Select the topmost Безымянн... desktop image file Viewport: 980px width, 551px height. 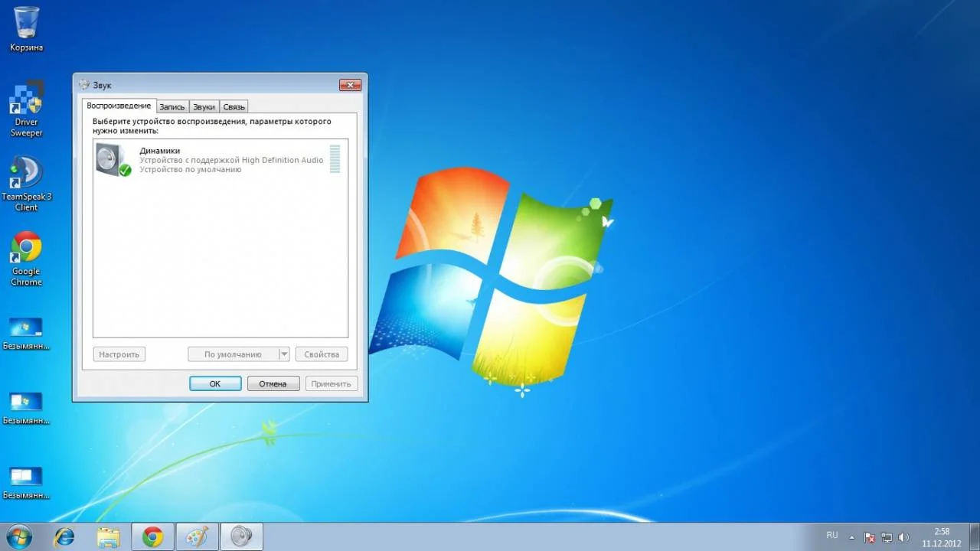26,333
